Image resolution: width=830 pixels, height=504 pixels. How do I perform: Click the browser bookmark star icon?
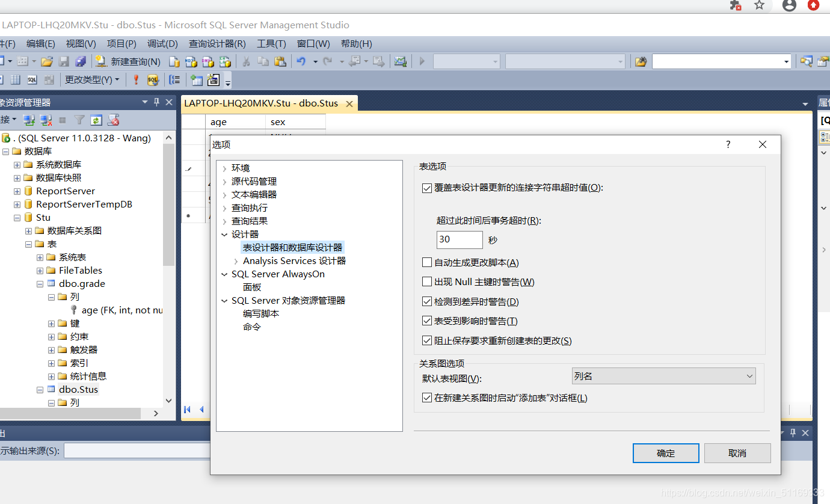pyautogui.click(x=760, y=5)
